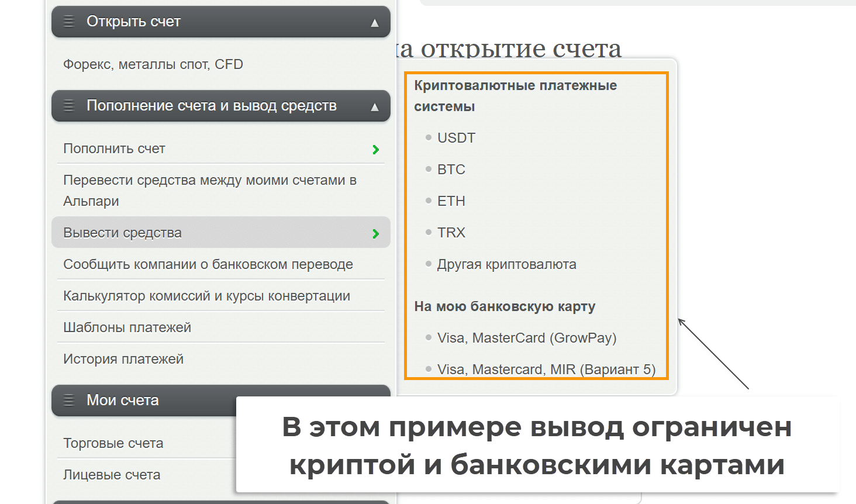Click list icon on 'Пополнение счета' header
The width and height of the screenshot is (856, 504).
click(69, 106)
